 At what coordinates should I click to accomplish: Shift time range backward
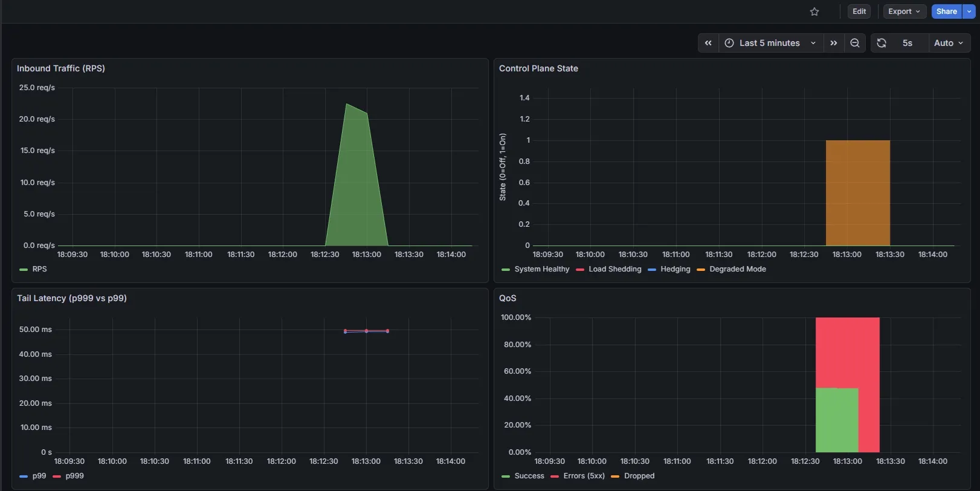coord(708,43)
